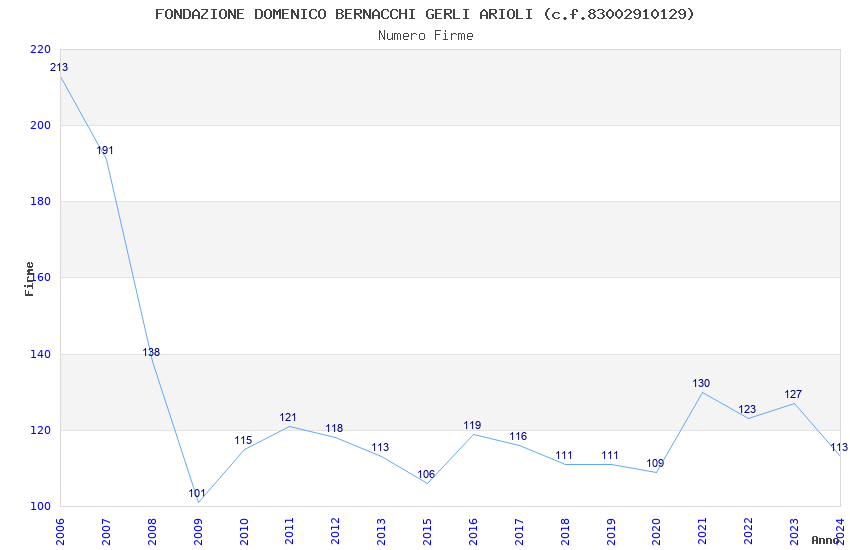Click the x-axis year 2008
Image resolution: width=850 pixels, height=550 pixels.
coord(152,532)
